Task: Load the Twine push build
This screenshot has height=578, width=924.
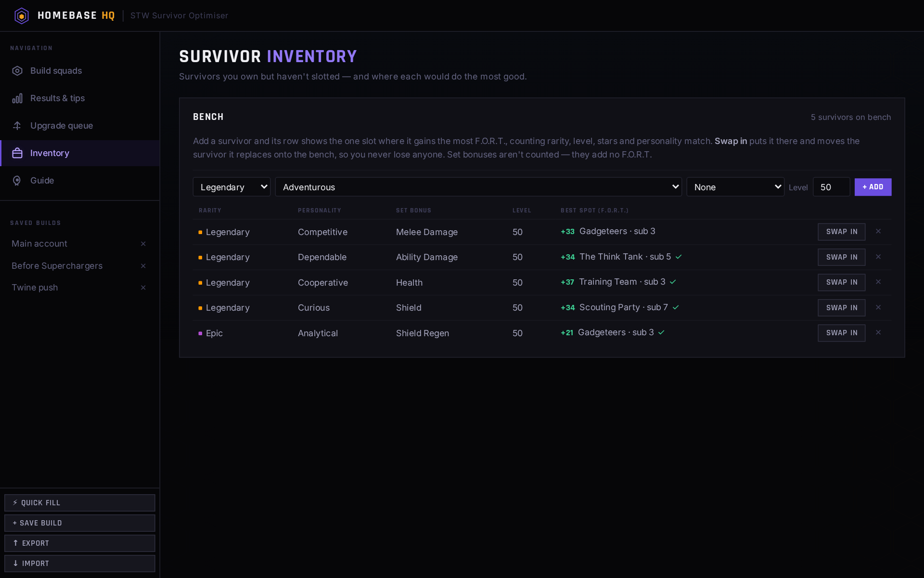Action: click(x=35, y=288)
